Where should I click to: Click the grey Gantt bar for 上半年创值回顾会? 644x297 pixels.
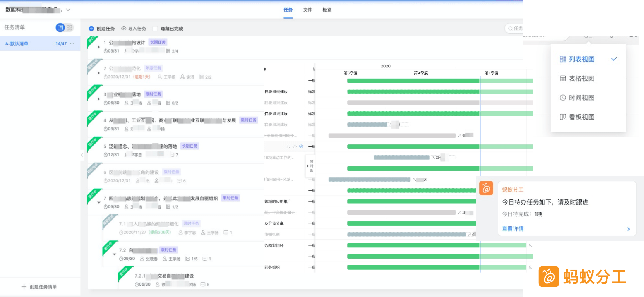pos(392,135)
